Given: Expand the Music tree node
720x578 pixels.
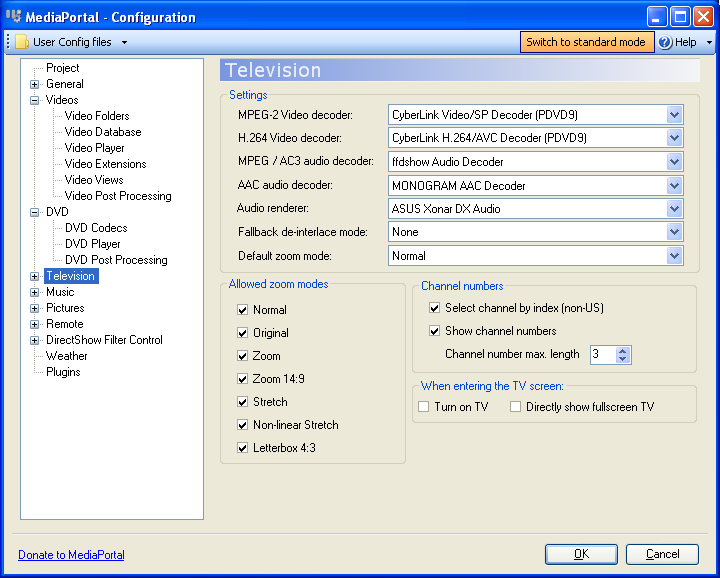Looking at the screenshot, I should pyautogui.click(x=34, y=292).
